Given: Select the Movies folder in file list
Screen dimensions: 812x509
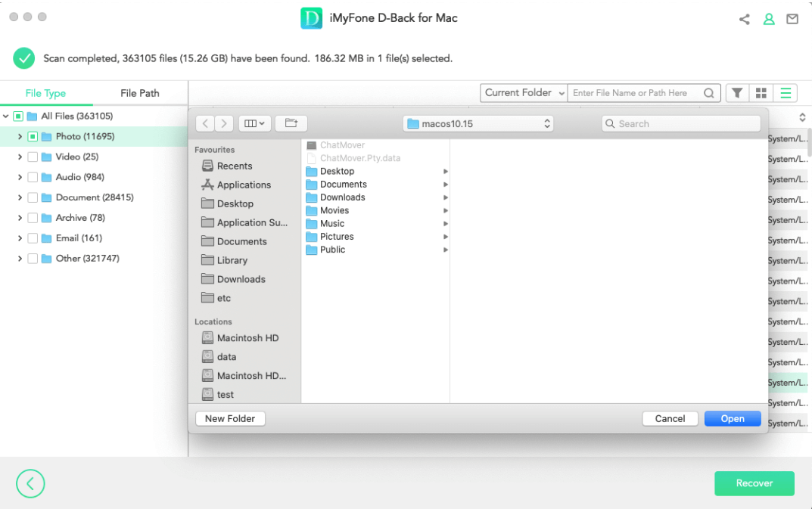Looking at the screenshot, I should click(376, 210).
